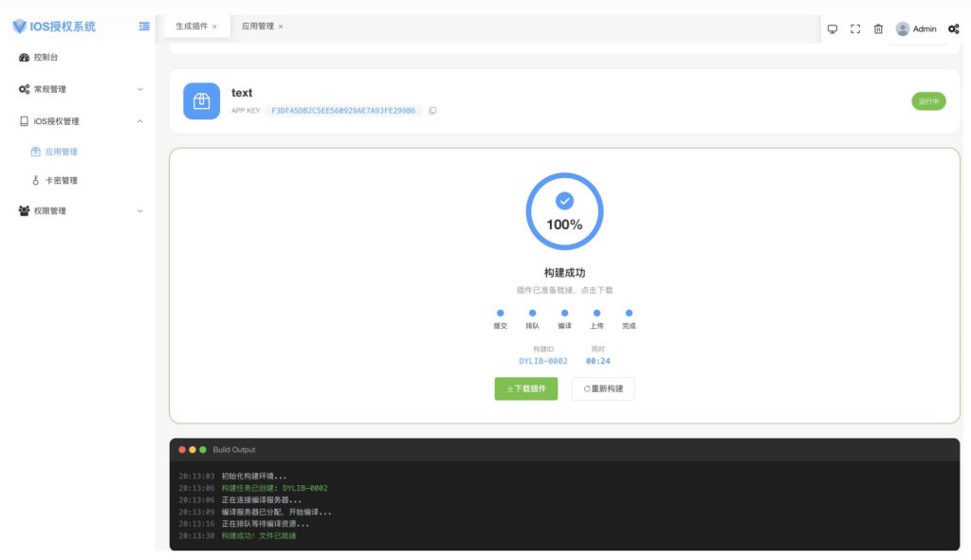Click the red dot on the Build Output terminal
Screen dimensions: 971x560
point(183,449)
